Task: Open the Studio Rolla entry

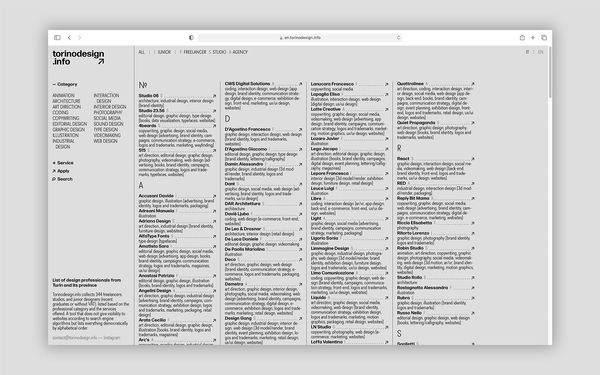Action: (409, 277)
